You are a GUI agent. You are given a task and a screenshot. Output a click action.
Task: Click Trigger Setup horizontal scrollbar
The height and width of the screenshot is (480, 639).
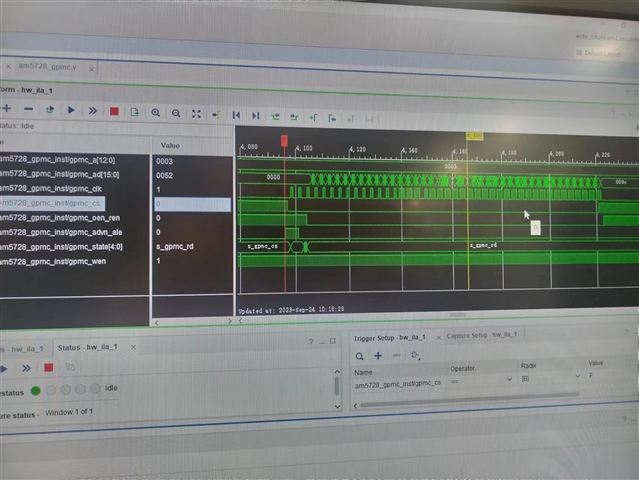point(469,399)
